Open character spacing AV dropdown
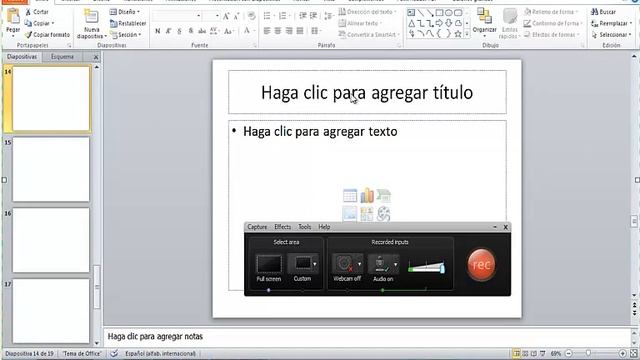640x360 pixels. [214, 31]
